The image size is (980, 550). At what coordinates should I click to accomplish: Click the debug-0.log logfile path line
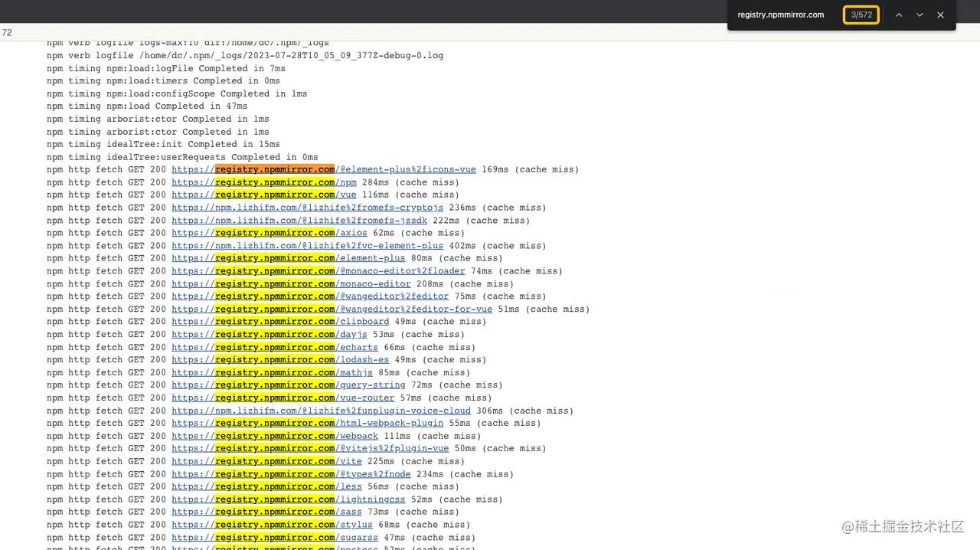click(x=245, y=55)
